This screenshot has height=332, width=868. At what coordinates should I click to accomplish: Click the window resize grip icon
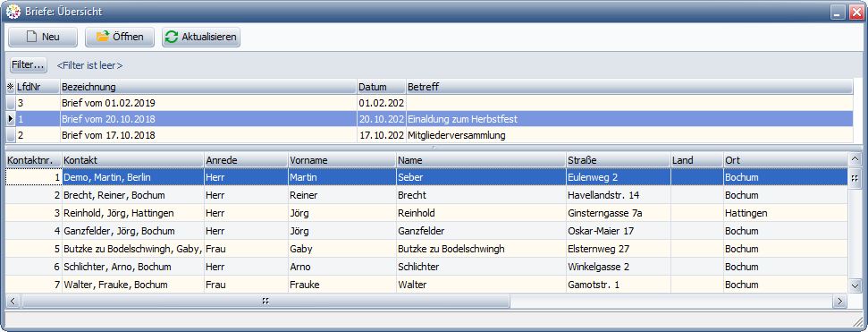pos(857,321)
